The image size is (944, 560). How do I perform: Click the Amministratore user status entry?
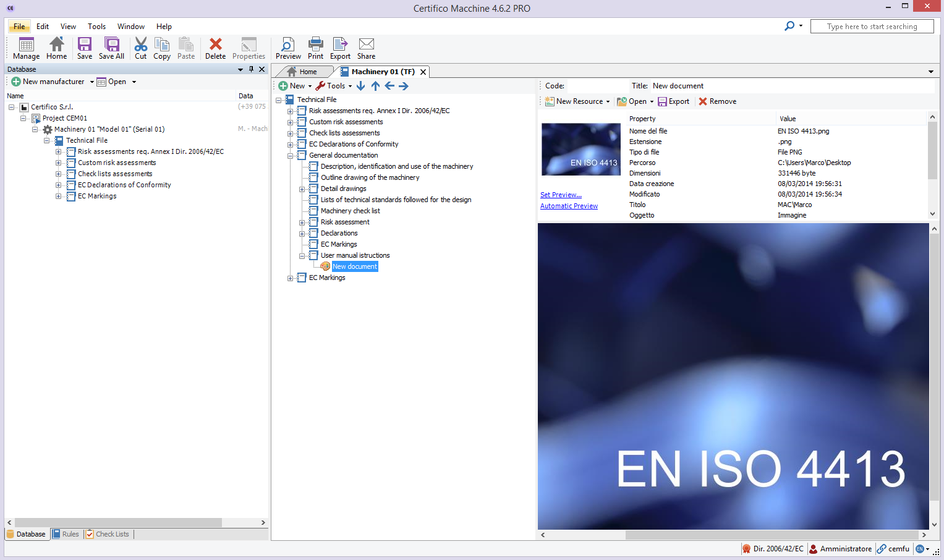[x=841, y=549]
